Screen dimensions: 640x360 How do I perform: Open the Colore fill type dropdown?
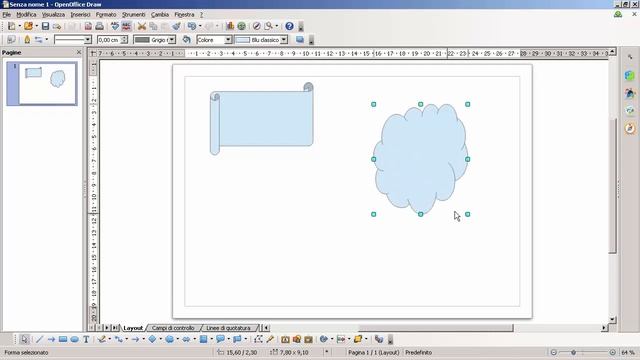[x=228, y=40]
